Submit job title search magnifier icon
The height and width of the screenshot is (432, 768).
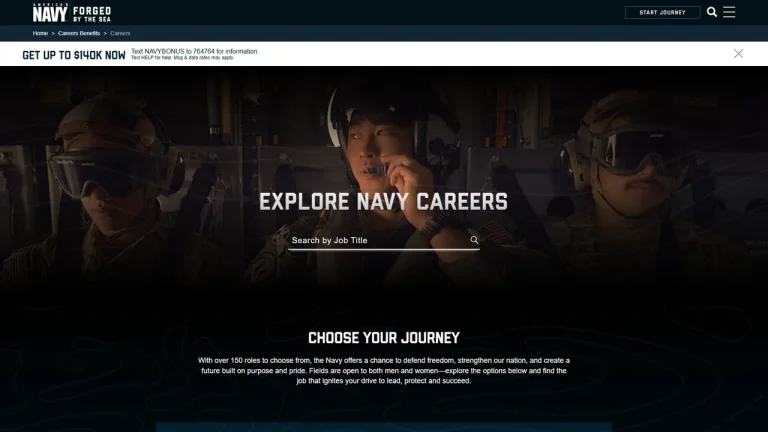(x=474, y=240)
